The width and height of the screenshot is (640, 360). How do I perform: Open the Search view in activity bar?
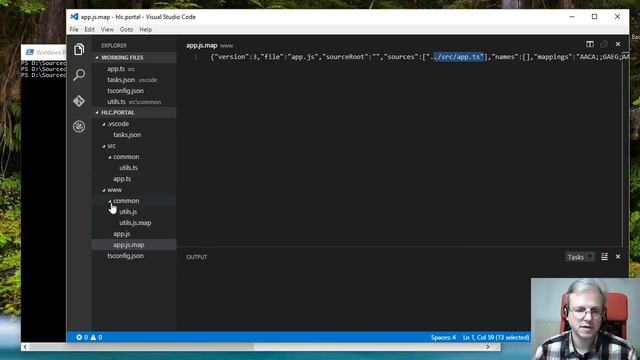point(79,75)
